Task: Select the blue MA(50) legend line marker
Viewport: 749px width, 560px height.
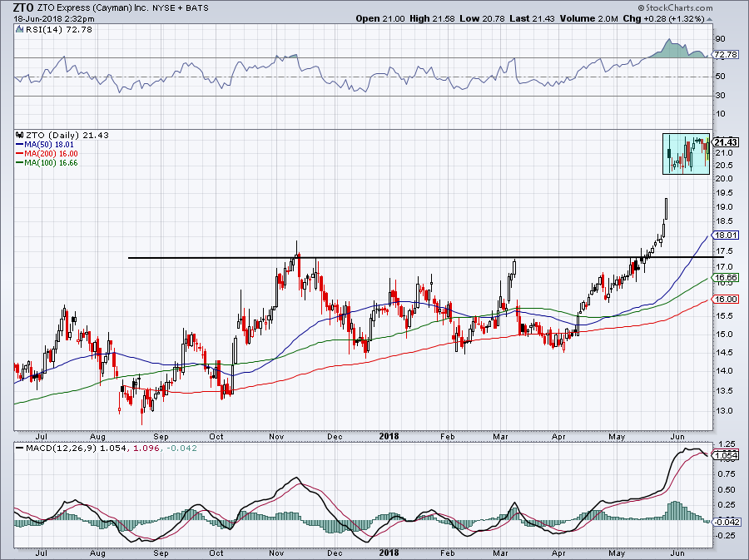Action: tap(20, 145)
